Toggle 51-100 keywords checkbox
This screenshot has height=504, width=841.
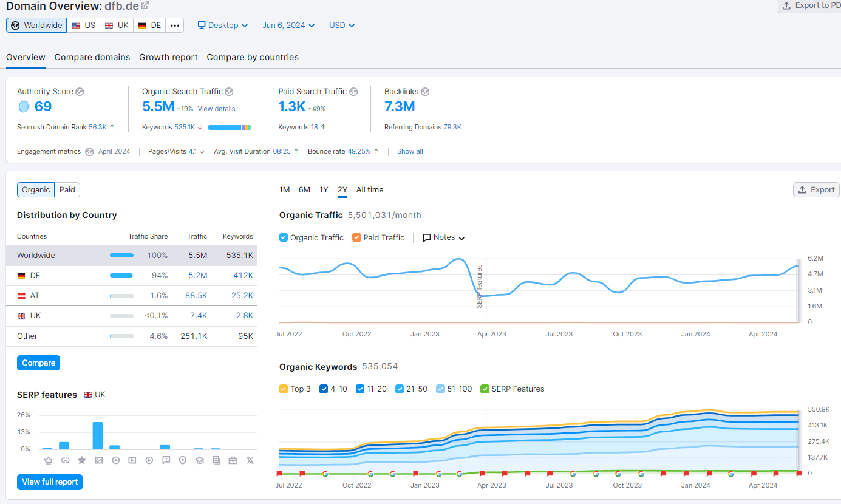(440, 389)
